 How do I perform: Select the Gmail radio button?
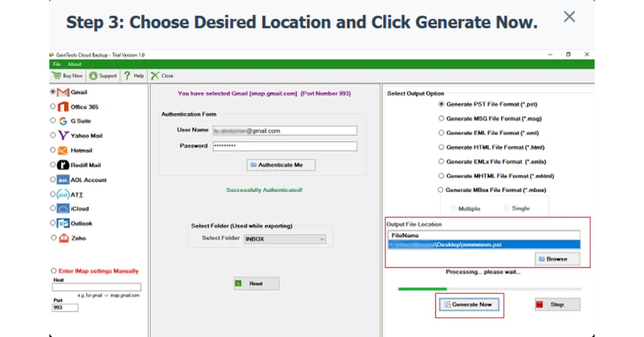pos(53,92)
